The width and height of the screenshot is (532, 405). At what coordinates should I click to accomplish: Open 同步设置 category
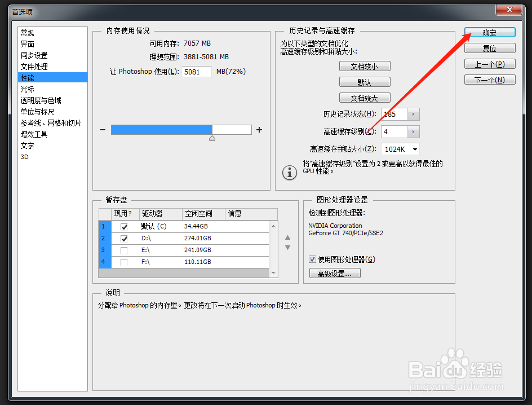click(x=52, y=55)
